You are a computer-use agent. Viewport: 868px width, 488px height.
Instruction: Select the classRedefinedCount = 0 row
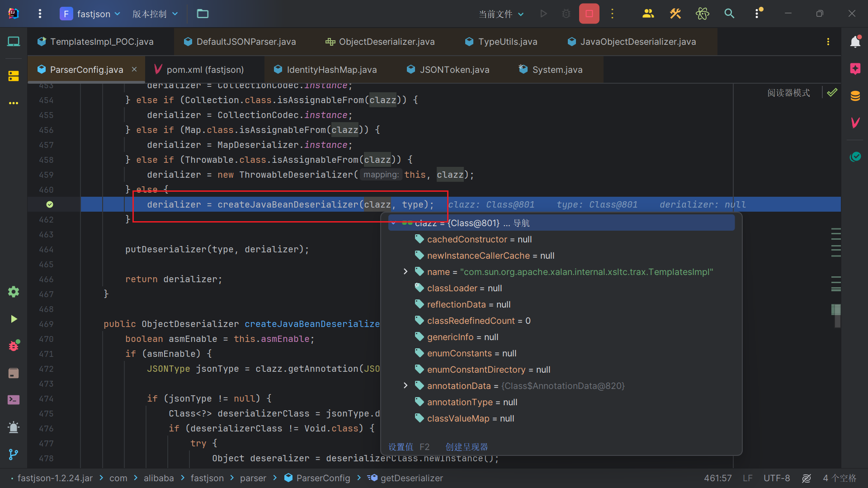pos(561,321)
